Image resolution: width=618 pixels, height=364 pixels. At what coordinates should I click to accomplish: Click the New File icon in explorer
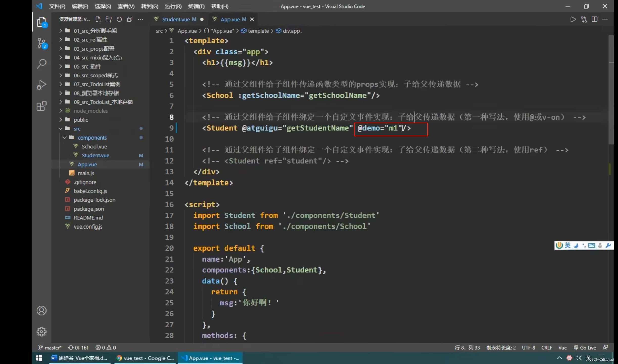[98, 19]
